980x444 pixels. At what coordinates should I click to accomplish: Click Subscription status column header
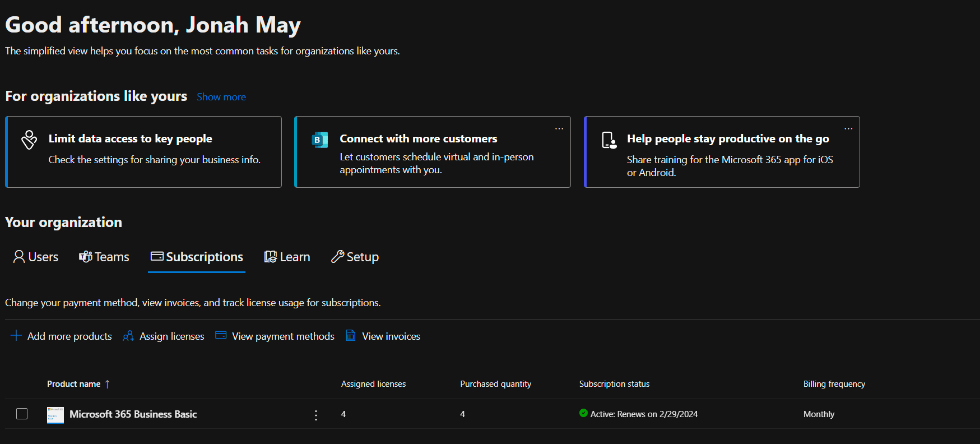tap(614, 384)
